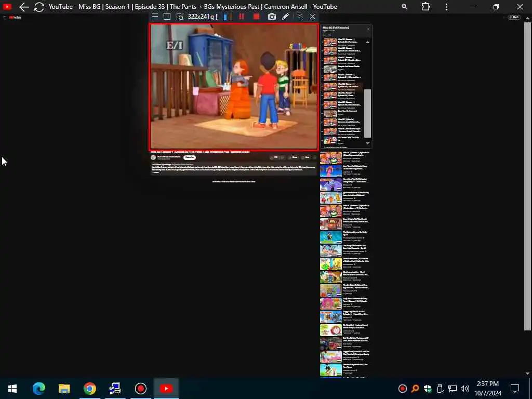Open more actions beside Save
Image resolution: width=532 pixels, height=399 pixels.
pos(314,157)
